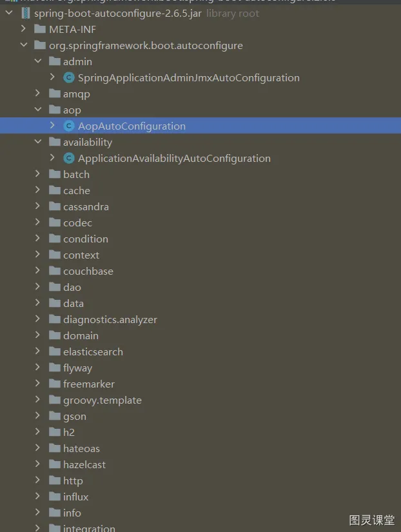Expand the amqp package node
401x532 pixels.
pyautogui.click(x=38, y=94)
